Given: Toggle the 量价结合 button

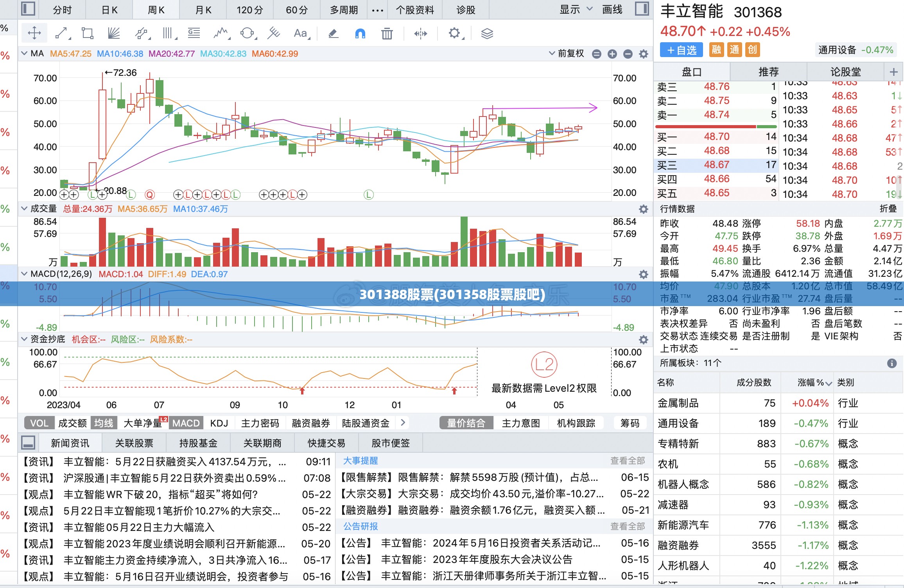Looking at the screenshot, I should pyautogui.click(x=466, y=423).
